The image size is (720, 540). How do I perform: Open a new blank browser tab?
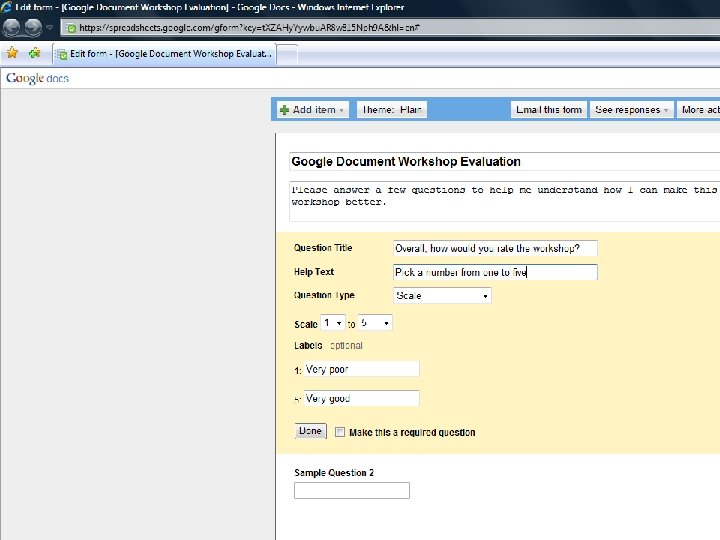[x=287, y=54]
